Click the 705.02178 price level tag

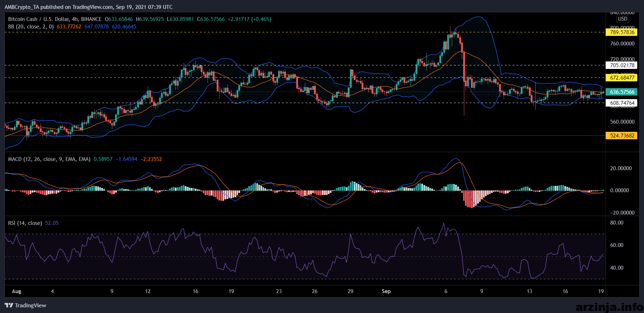tap(622, 65)
